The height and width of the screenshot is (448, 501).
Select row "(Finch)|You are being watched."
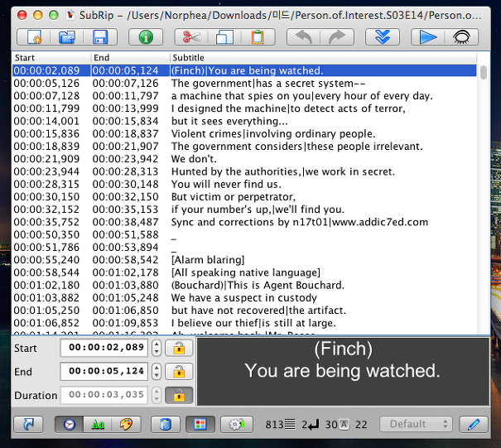244,70
